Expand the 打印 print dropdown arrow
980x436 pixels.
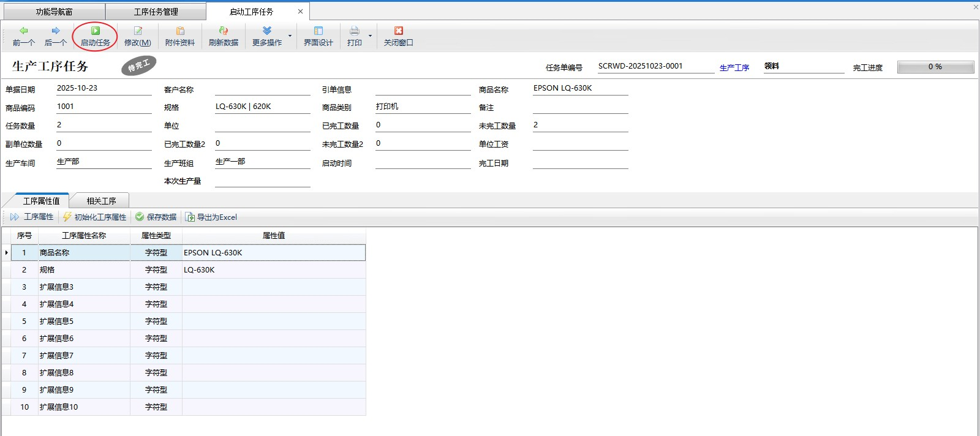[x=370, y=36]
